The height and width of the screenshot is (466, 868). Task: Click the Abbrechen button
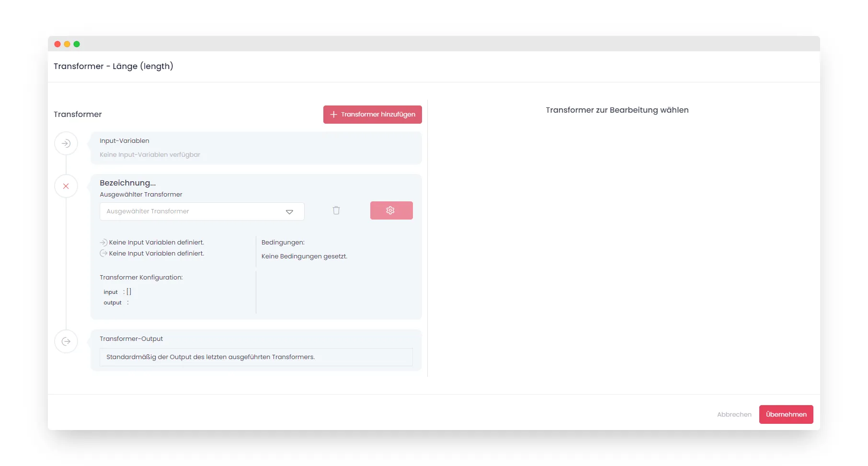(734, 414)
